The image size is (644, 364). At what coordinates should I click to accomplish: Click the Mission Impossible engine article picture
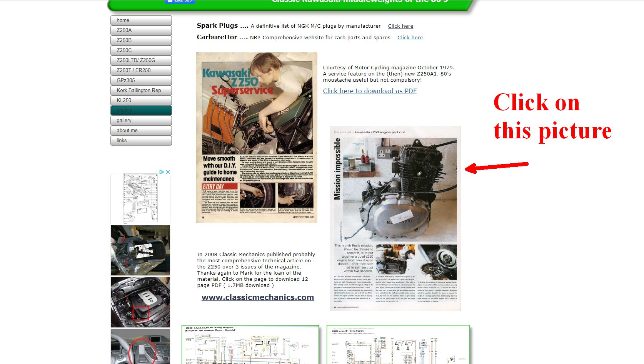pyautogui.click(x=395, y=218)
